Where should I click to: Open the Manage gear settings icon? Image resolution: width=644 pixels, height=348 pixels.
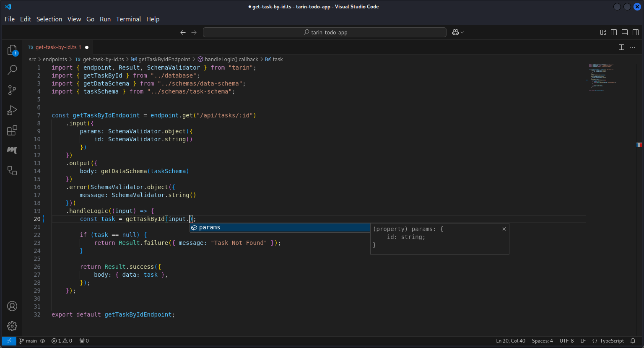click(x=12, y=326)
